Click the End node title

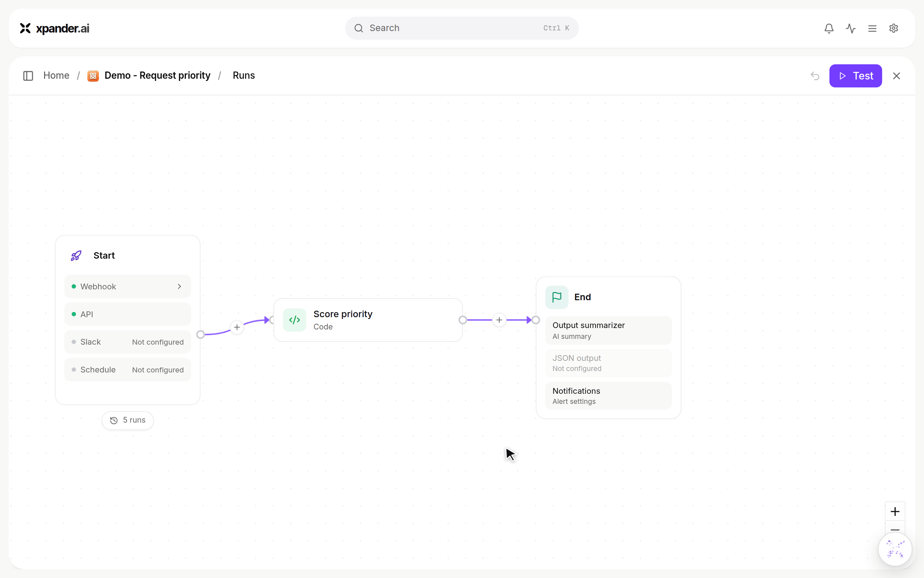[582, 297]
